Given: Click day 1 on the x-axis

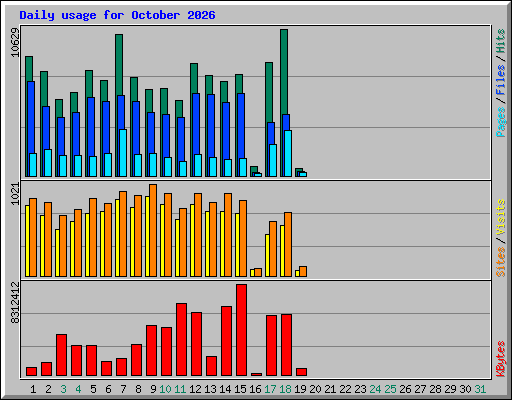Looking at the screenshot, I should coord(33,389).
